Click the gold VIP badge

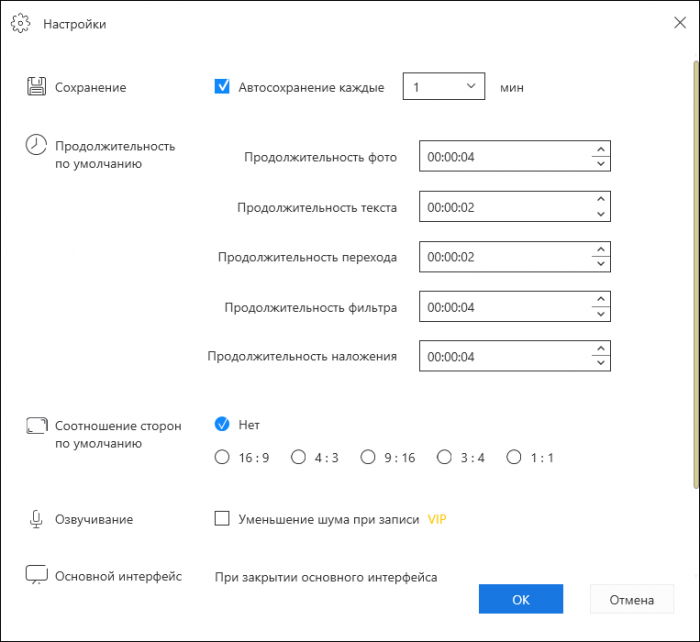pyautogui.click(x=437, y=519)
